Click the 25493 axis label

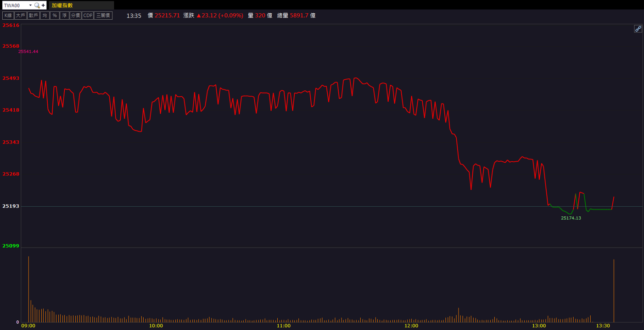[11, 78]
